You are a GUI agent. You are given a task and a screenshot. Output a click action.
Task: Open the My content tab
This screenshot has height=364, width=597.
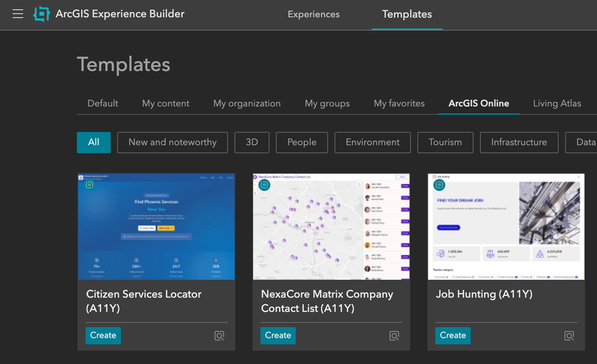click(x=166, y=103)
